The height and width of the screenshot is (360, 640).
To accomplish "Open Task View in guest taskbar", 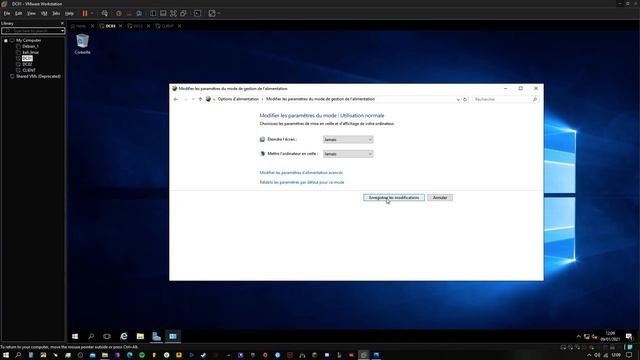I will point(107,336).
